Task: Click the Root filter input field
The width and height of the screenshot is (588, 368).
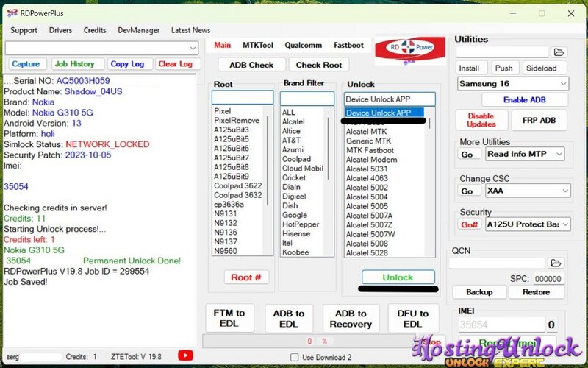Action: pos(243,97)
